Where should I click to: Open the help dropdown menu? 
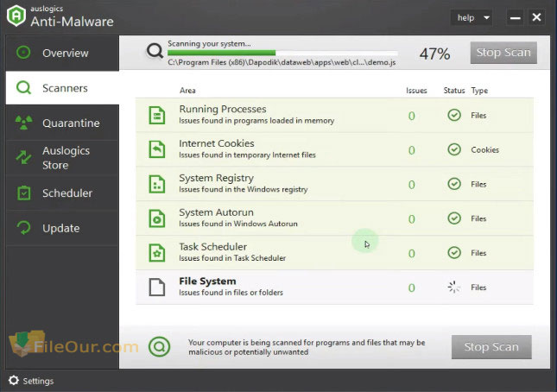[x=472, y=18]
